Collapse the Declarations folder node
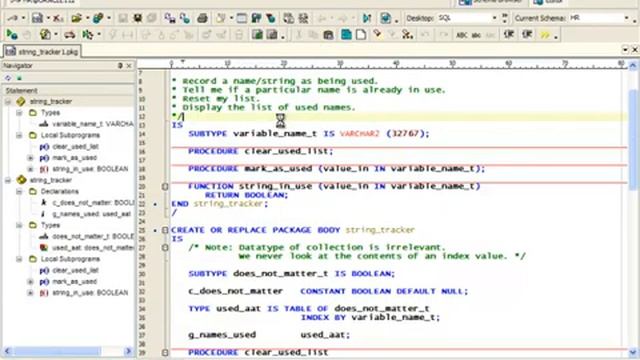 (19, 191)
